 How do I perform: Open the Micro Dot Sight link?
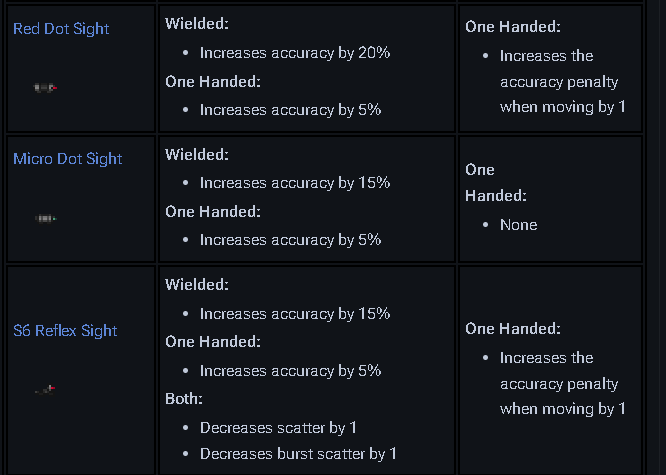click(68, 159)
